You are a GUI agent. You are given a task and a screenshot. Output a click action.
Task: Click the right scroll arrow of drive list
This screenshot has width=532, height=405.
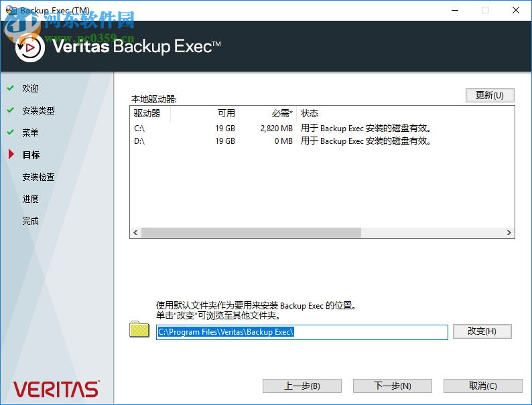[509, 232]
